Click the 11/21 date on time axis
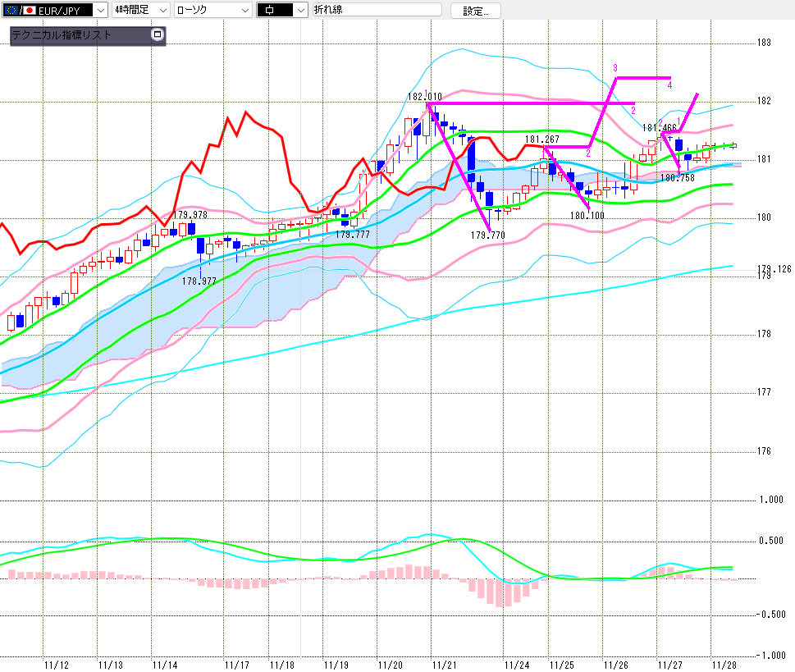The width and height of the screenshot is (795, 672). 444,664
